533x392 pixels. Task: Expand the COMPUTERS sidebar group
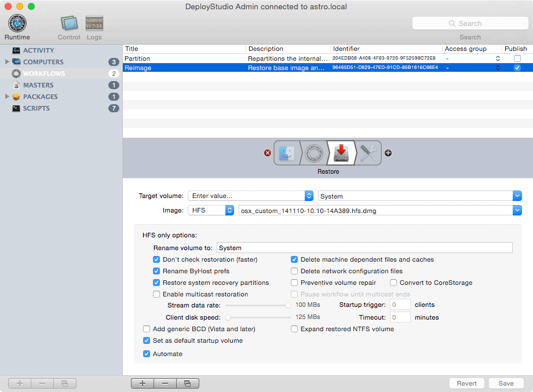(7, 62)
